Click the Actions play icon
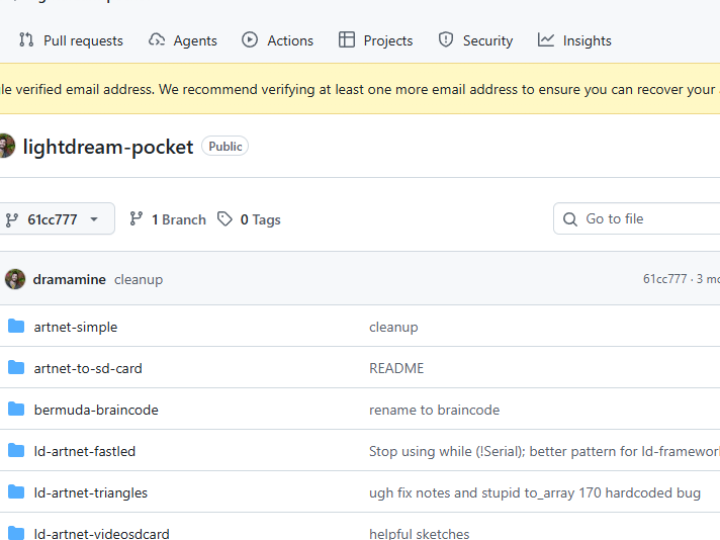Viewport: 720px width, 540px height. coord(250,40)
